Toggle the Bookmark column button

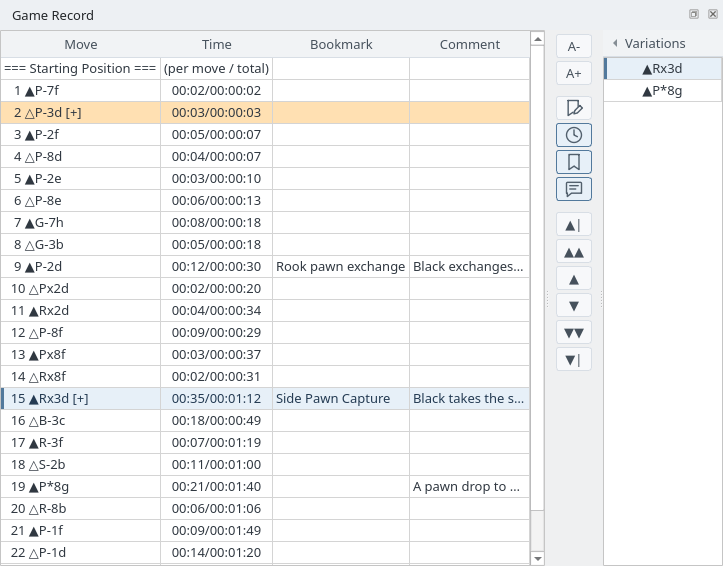(x=574, y=162)
